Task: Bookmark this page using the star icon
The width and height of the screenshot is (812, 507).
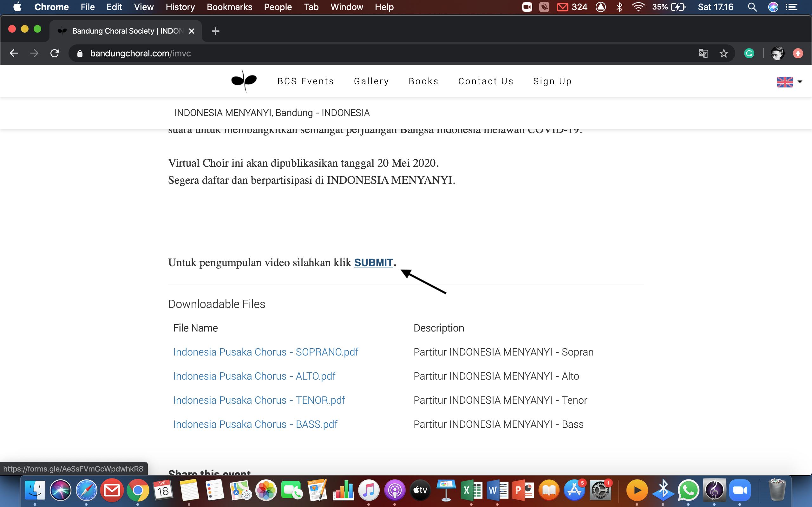Action: click(724, 53)
